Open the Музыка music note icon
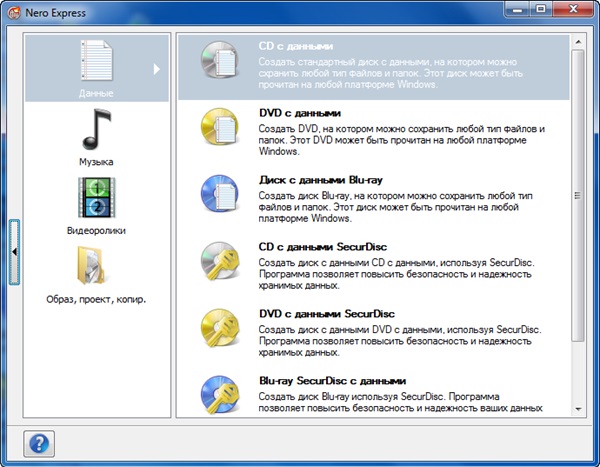The image size is (600, 467). pyautogui.click(x=96, y=129)
